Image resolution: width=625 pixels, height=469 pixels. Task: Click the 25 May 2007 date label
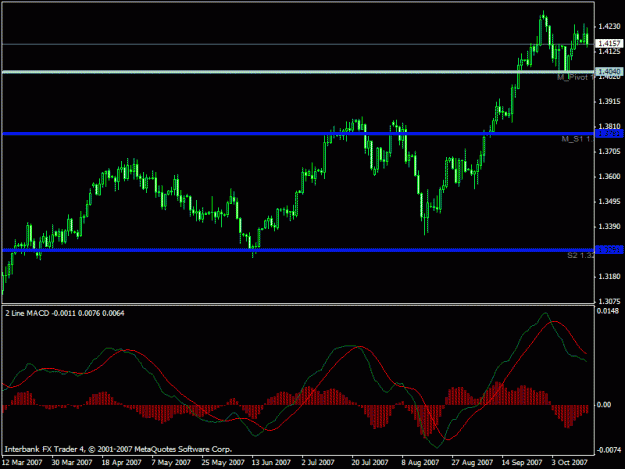tap(223, 463)
